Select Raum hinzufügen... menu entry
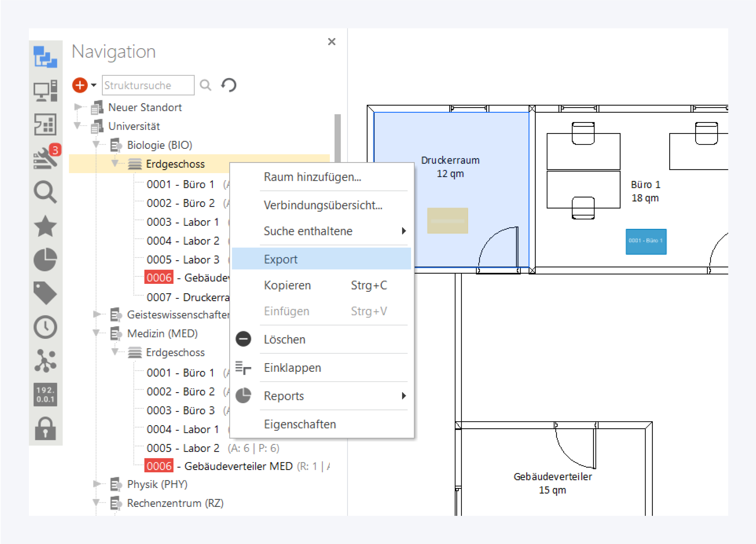 (312, 177)
